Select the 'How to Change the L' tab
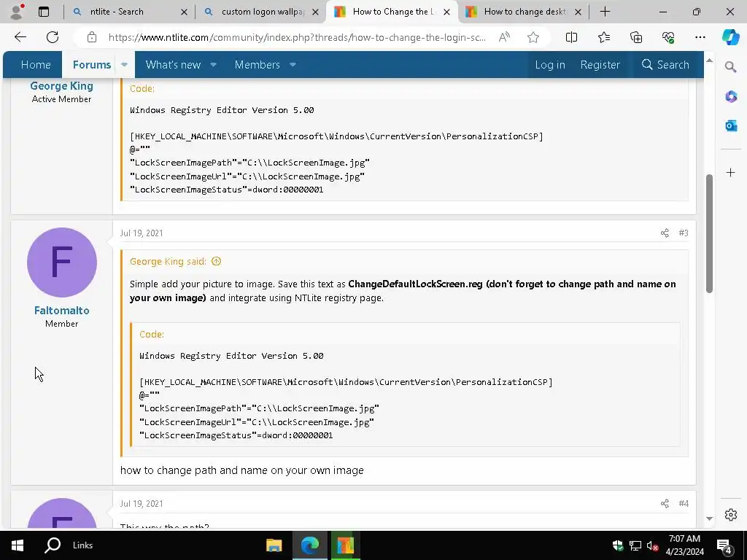 pos(393,12)
